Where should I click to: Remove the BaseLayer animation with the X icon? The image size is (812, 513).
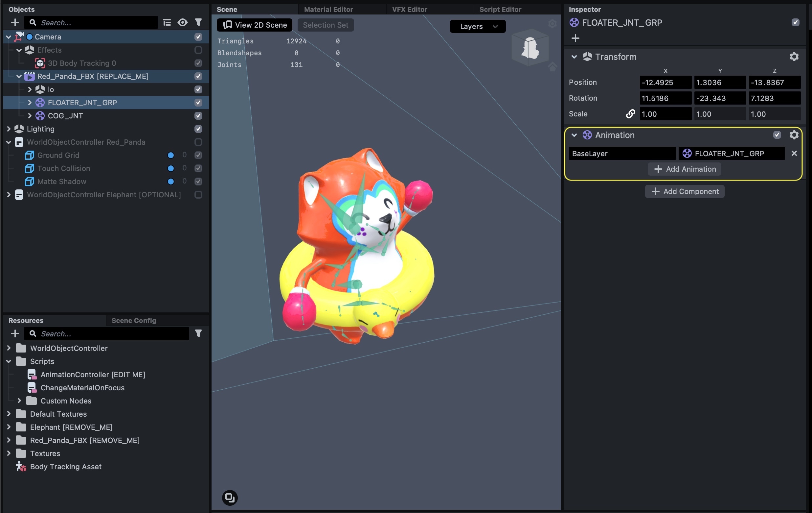point(794,154)
